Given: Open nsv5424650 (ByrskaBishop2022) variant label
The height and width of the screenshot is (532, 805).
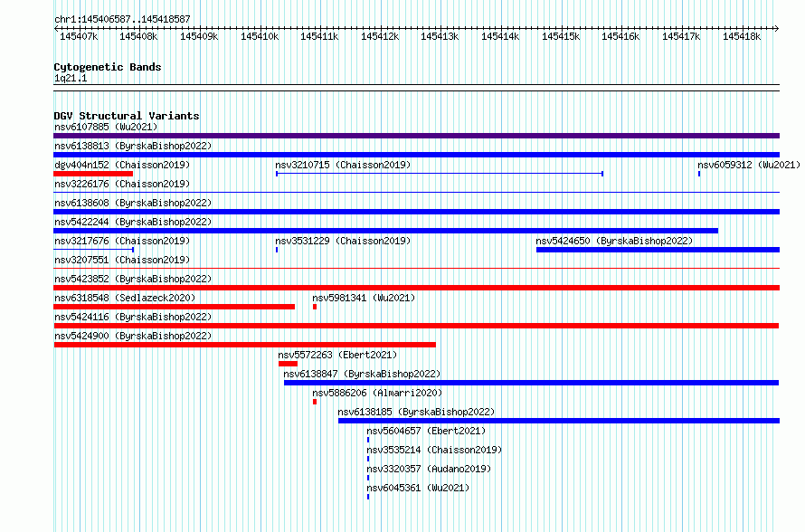Looking at the screenshot, I should [x=614, y=241].
